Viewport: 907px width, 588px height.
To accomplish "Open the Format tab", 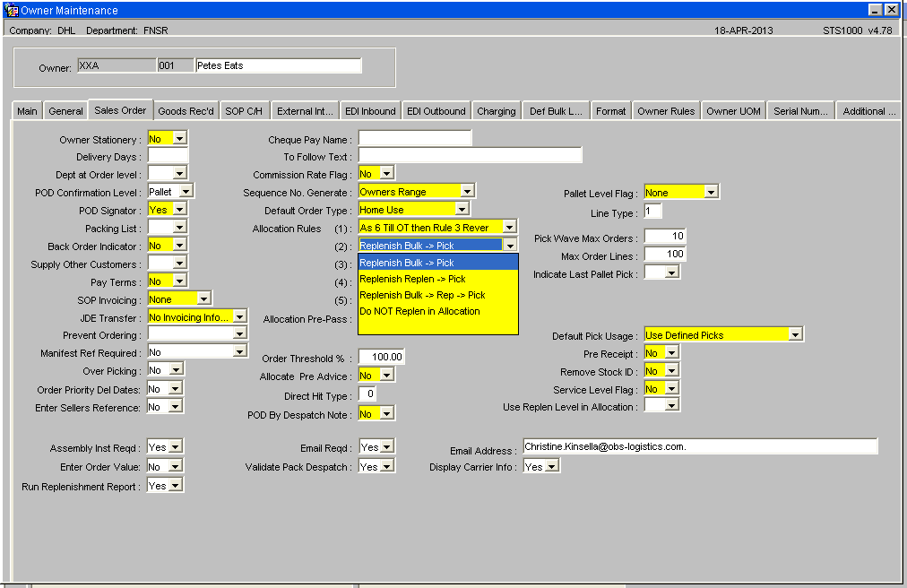I will click(611, 111).
